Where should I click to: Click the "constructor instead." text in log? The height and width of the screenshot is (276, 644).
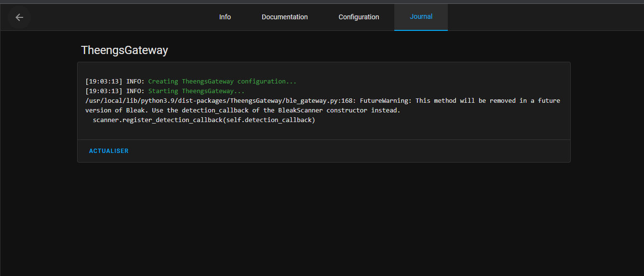pos(363,110)
